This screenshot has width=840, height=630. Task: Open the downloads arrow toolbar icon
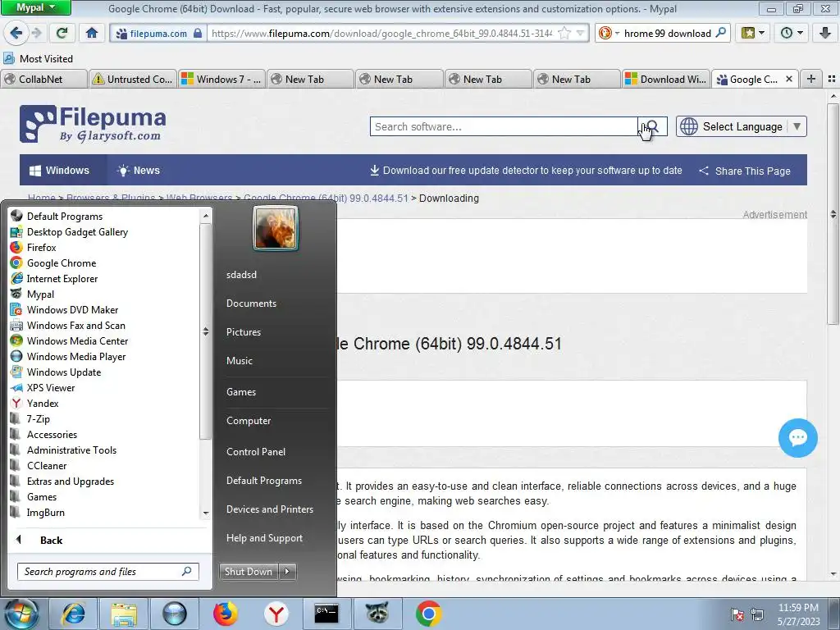[825, 33]
